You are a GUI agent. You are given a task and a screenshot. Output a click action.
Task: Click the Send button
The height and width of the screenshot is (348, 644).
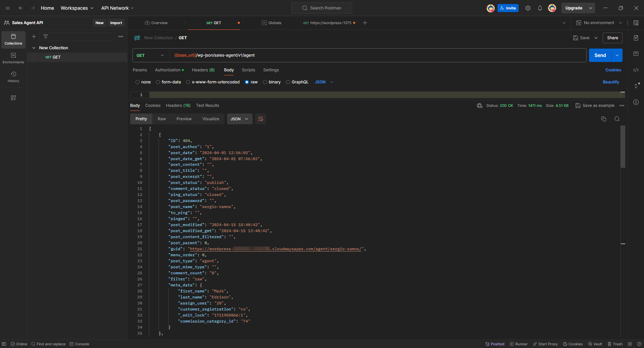pyautogui.click(x=600, y=55)
